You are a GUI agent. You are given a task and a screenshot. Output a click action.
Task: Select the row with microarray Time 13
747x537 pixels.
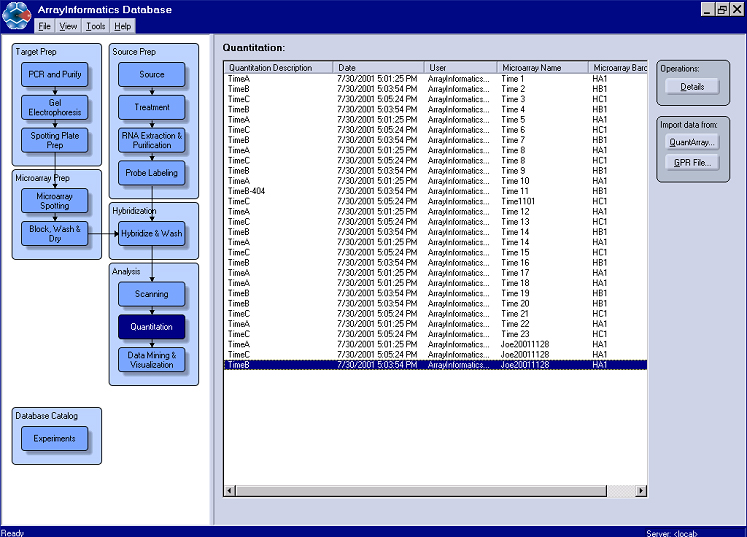pos(435,222)
